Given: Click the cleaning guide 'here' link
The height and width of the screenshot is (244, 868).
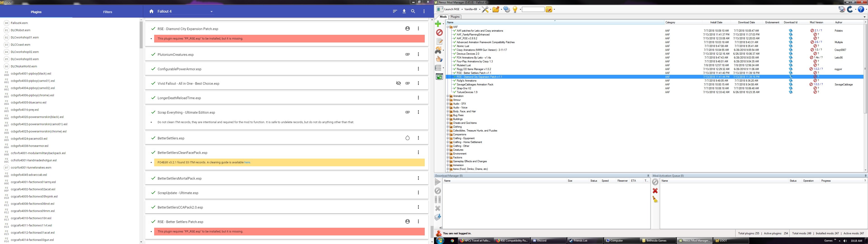Looking at the screenshot, I should (247, 162).
